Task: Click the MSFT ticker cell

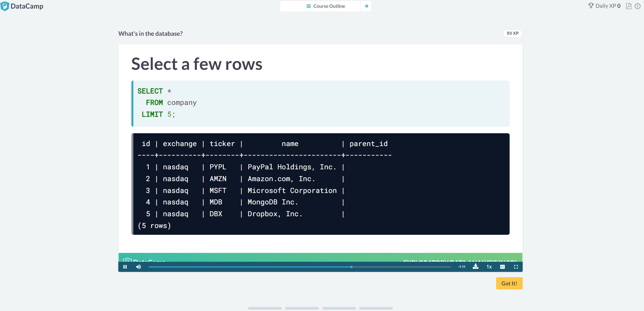Action: (x=218, y=191)
